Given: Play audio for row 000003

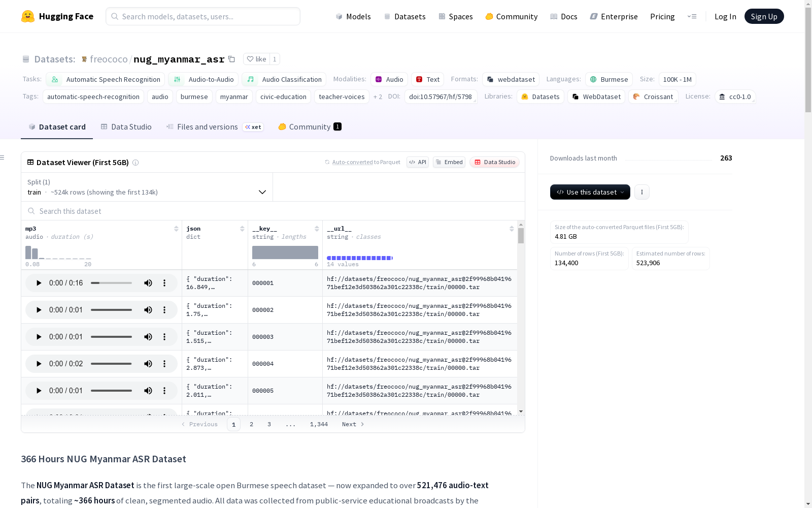Looking at the screenshot, I should tap(39, 337).
